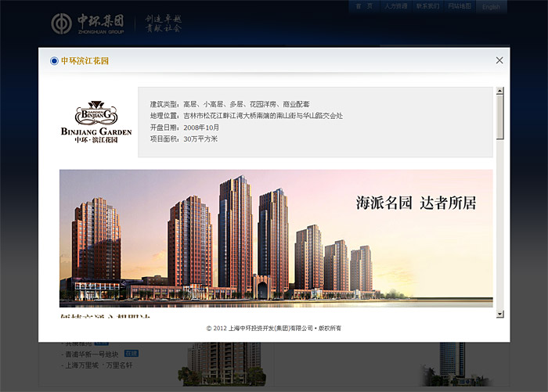Click the Zhonghuan Group circular logo
The width and height of the screenshot is (548, 392).
(62, 23)
